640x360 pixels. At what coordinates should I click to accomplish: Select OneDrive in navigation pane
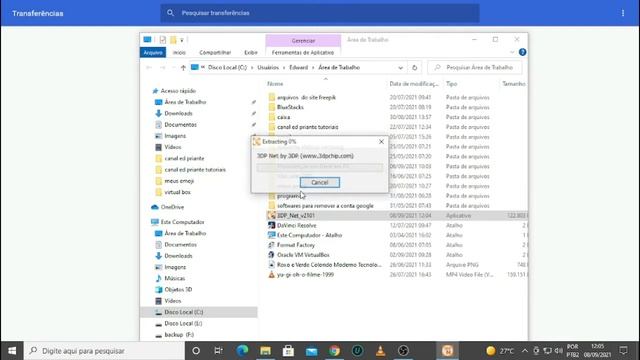click(172, 207)
